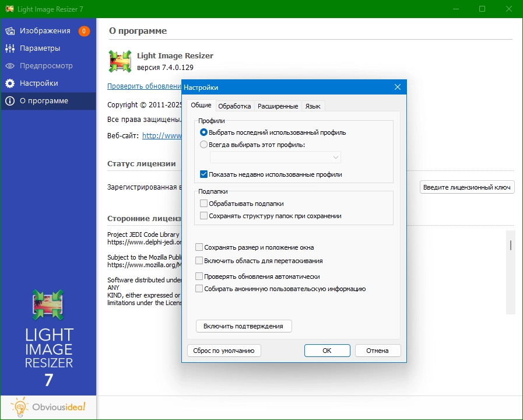Click 'Project JEDI Code Library' text
This screenshot has width=523, height=420.
pyautogui.click(x=143, y=235)
